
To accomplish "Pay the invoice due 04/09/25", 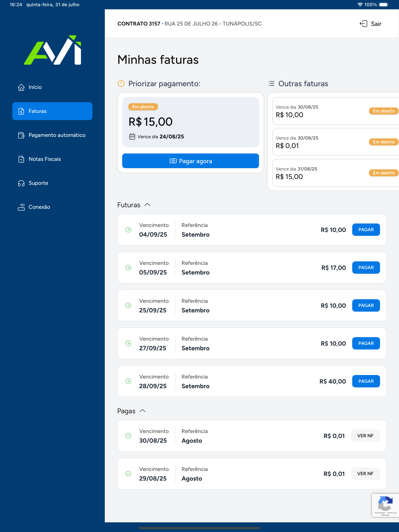I will (x=366, y=230).
